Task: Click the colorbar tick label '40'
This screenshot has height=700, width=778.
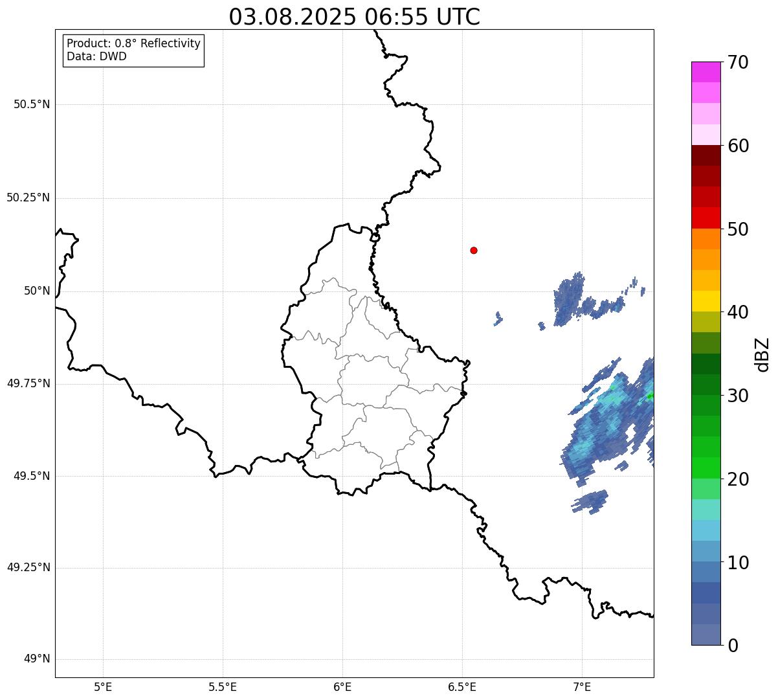Action: pyautogui.click(x=739, y=312)
